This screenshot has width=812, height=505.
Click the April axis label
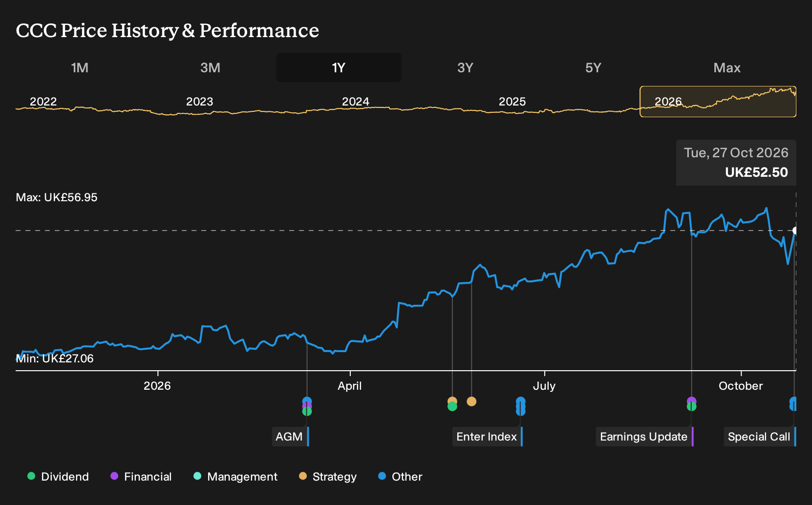[350, 386]
